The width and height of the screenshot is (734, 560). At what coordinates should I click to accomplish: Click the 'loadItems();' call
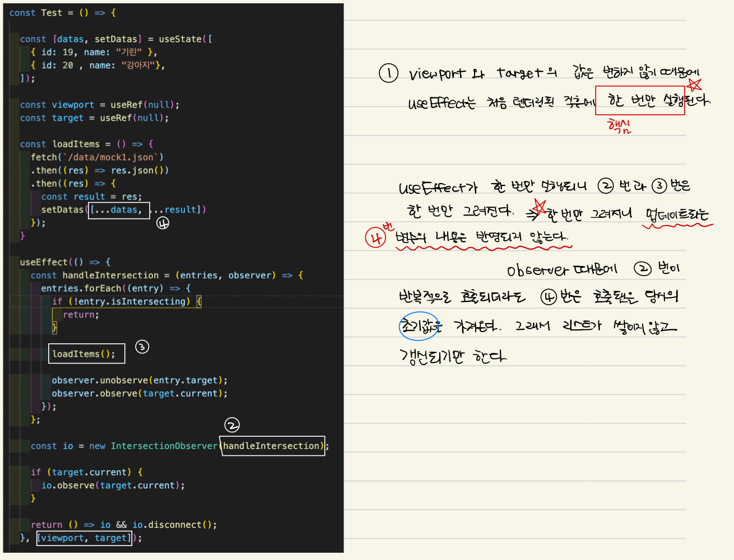(x=83, y=354)
